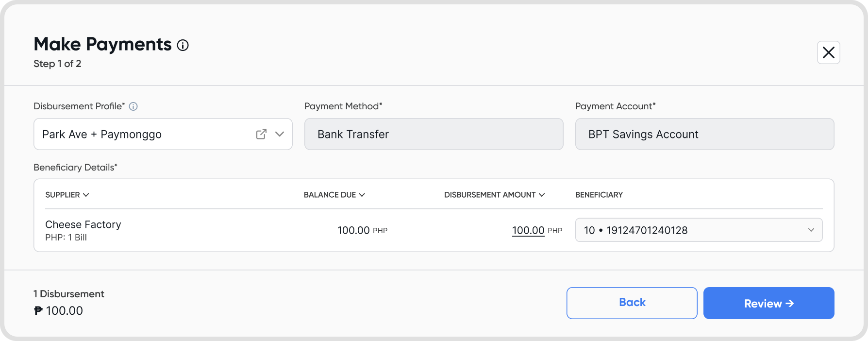
Task: Click the 1 Disbursement total summary
Action: click(69, 294)
